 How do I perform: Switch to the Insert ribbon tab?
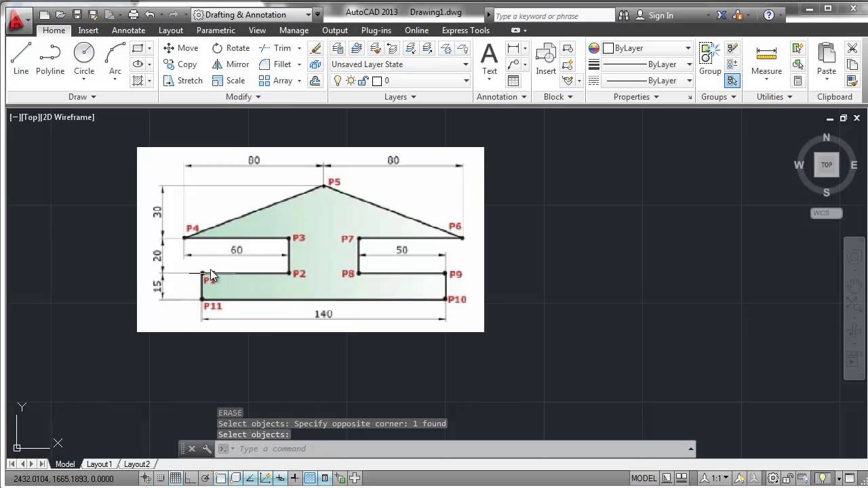[x=88, y=30]
